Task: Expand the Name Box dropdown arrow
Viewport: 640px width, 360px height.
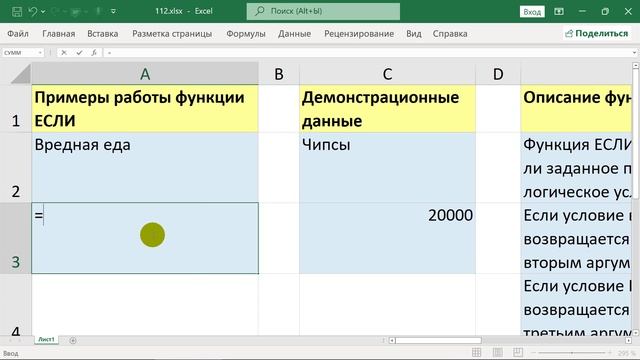Action: click(40, 53)
